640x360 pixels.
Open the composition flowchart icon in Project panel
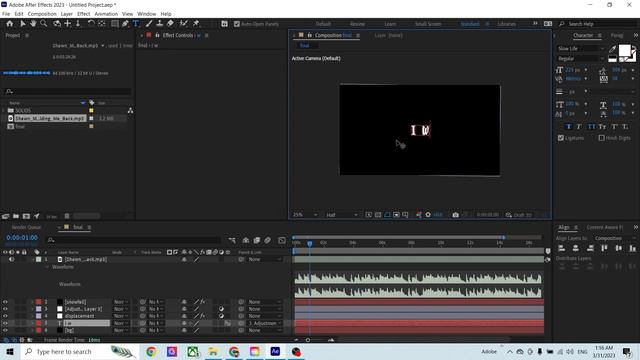(130, 110)
